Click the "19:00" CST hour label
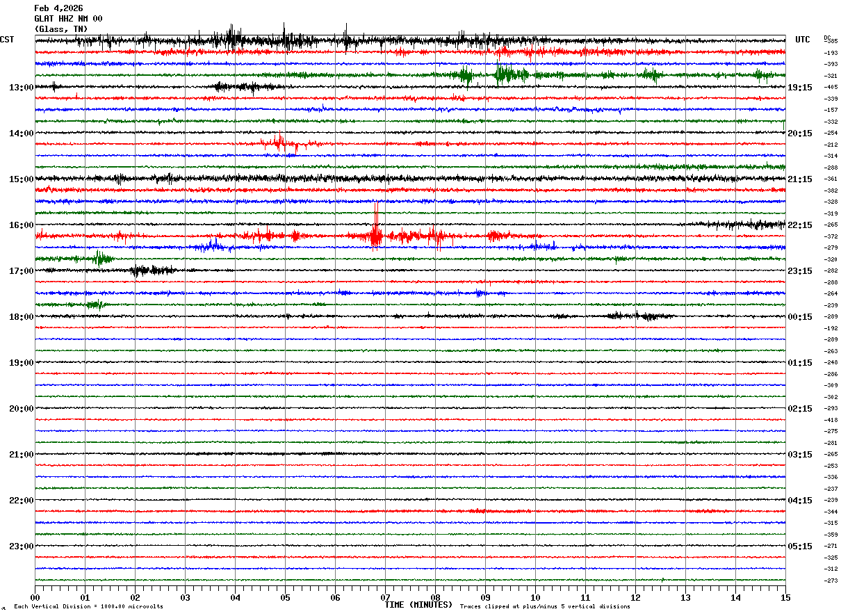 tap(22, 363)
